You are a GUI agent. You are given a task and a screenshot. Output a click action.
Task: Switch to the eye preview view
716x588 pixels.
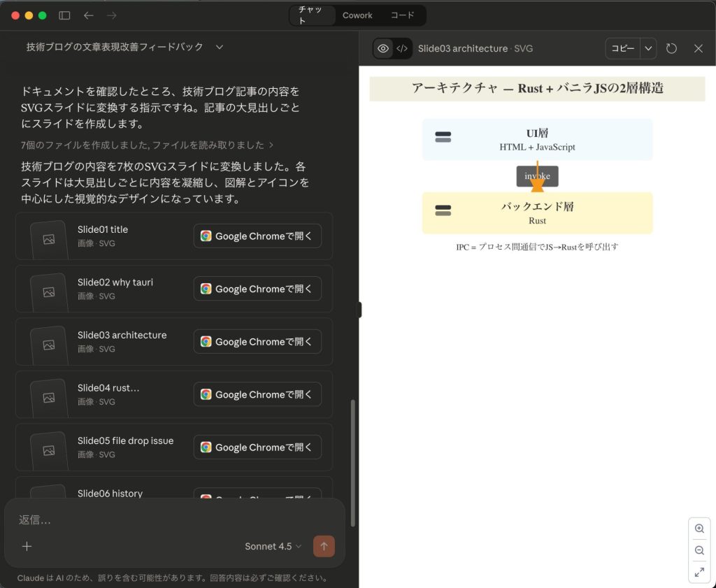[x=382, y=48]
